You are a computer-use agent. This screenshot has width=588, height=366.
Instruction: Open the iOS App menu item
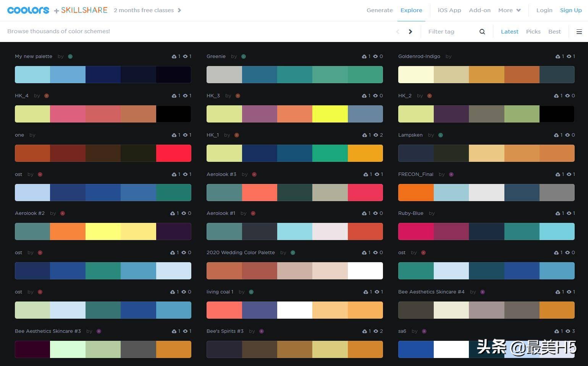pyautogui.click(x=449, y=10)
